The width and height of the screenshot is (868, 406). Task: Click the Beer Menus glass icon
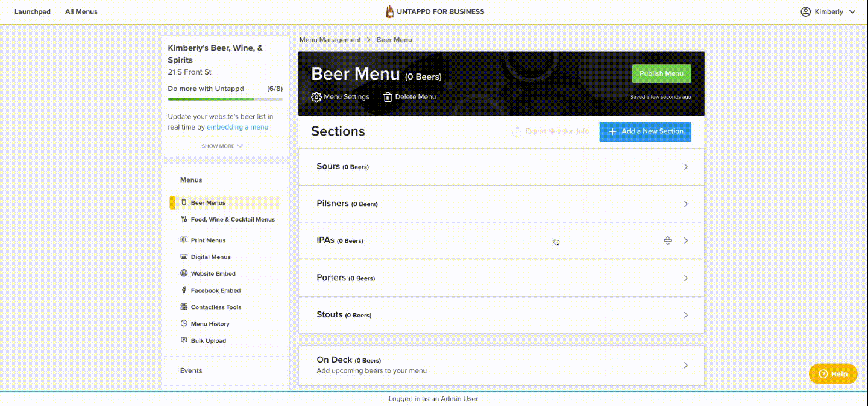[184, 202]
